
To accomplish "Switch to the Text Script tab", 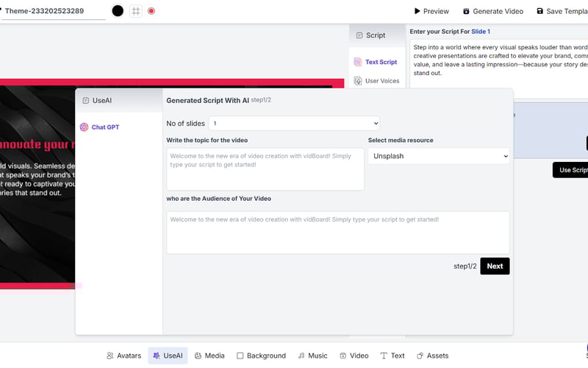I will (x=376, y=63).
